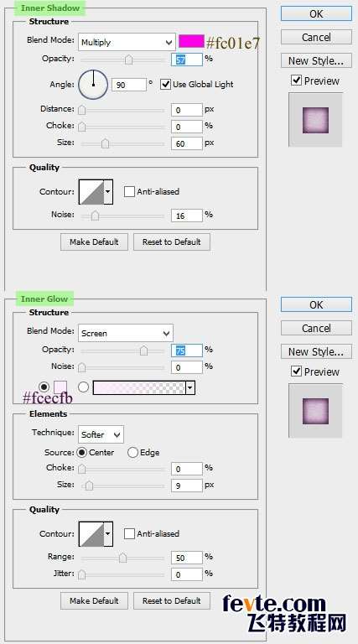Open the Inner Glow gradient picker bar

tap(139, 387)
